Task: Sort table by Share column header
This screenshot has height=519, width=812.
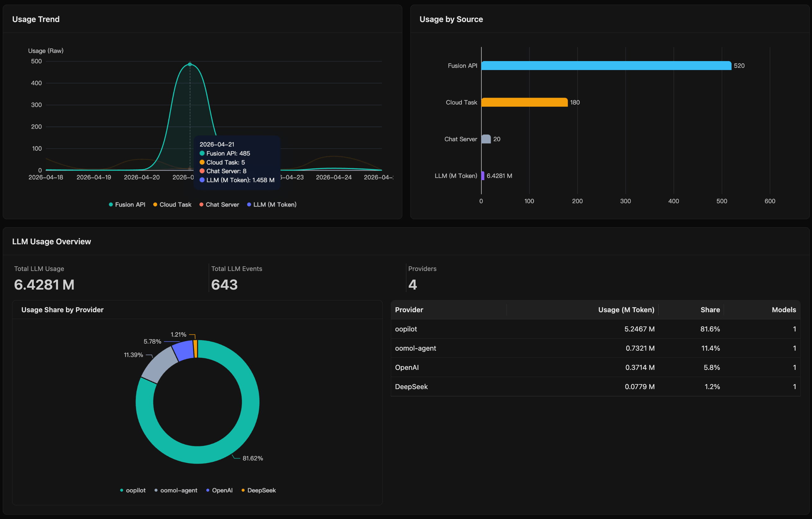Action: (x=691, y=310)
